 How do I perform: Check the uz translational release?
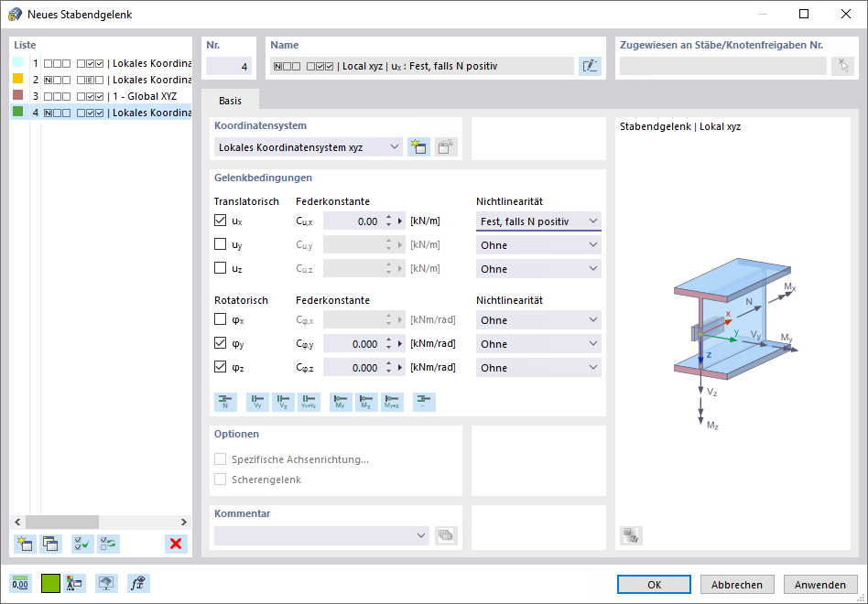tap(221, 268)
